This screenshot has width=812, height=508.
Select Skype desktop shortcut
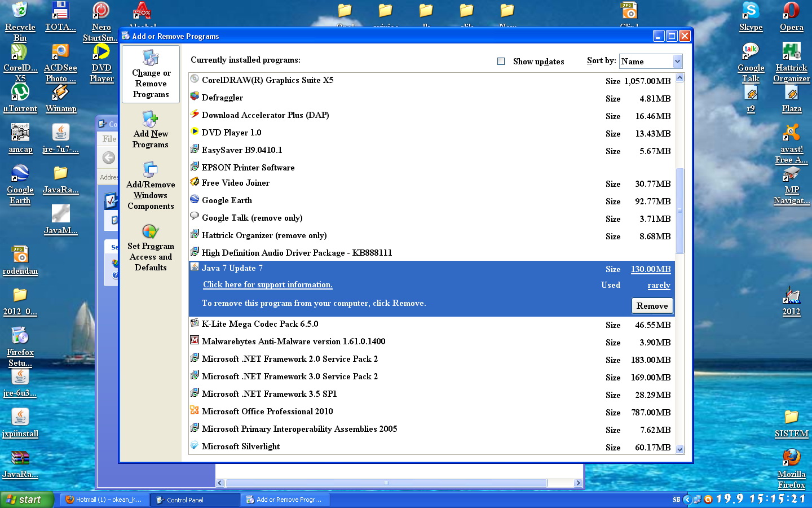pos(751,16)
